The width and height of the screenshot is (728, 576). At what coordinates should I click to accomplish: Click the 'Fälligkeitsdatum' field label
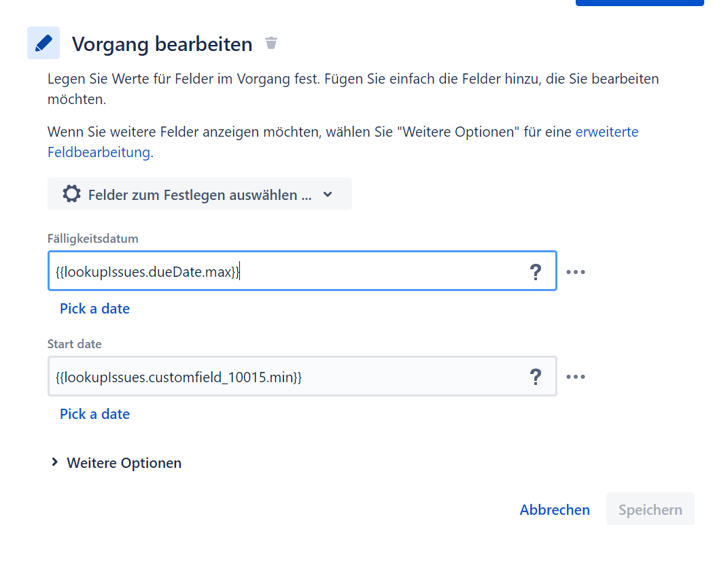point(93,239)
